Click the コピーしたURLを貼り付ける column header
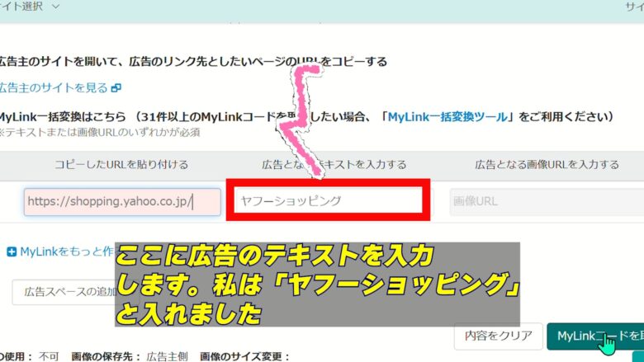The image size is (644, 362). 121,164
